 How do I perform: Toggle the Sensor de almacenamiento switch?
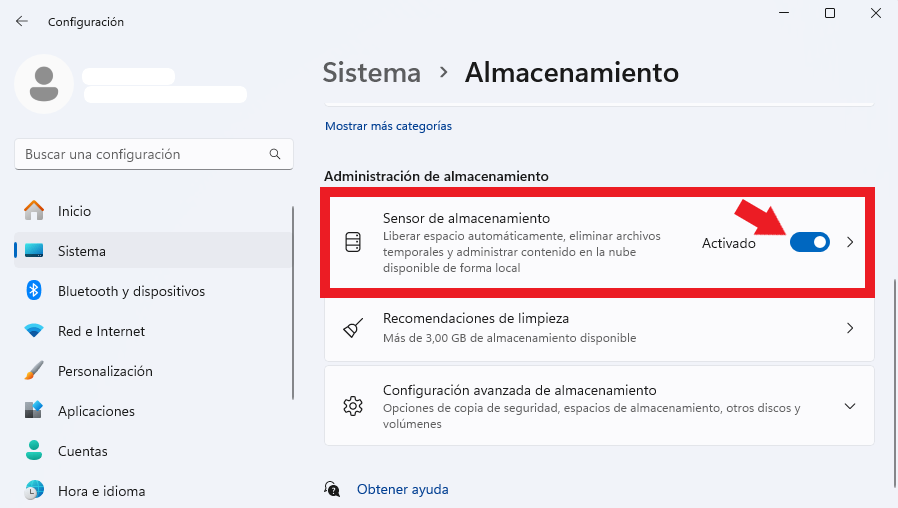(x=810, y=243)
